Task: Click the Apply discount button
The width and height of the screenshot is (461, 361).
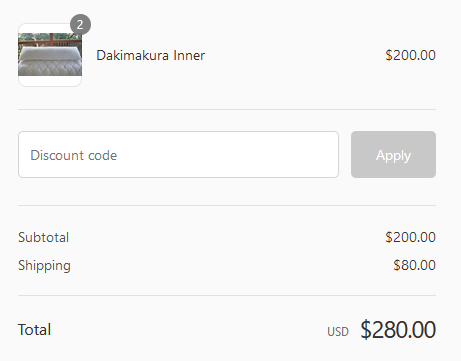Action: click(x=393, y=154)
